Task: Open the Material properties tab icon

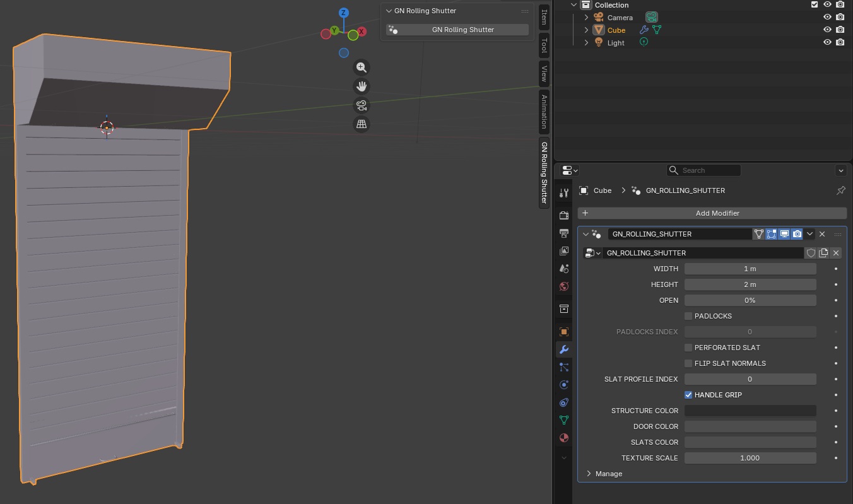Action: click(x=564, y=438)
